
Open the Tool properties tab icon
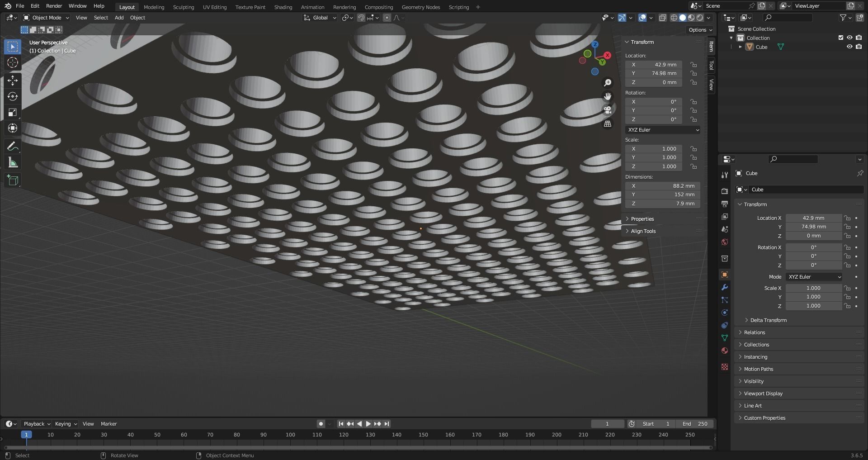tap(725, 175)
